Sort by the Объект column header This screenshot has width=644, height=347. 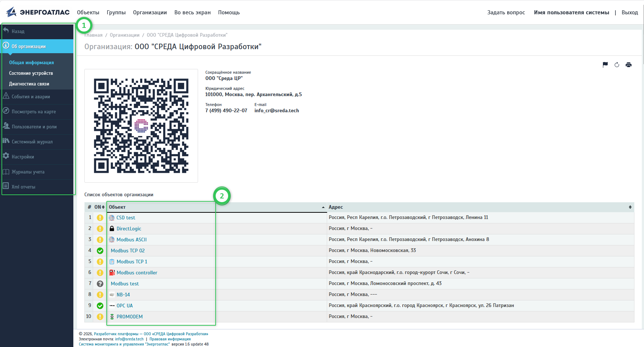pyautogui.click(x=216, y=207)
